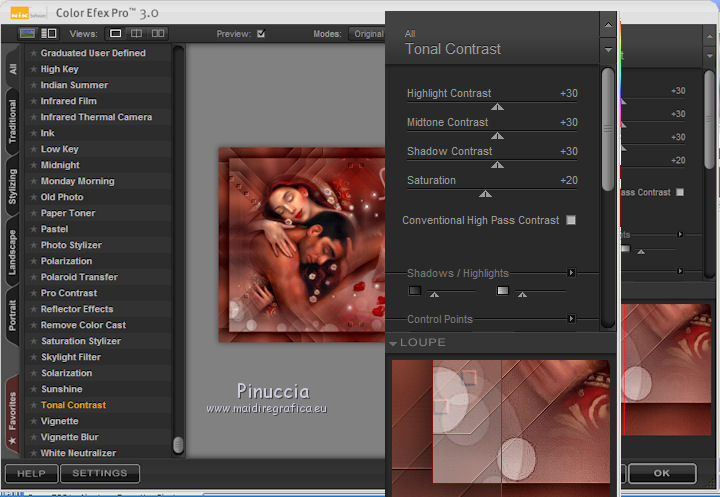Toggle favorite star for Old Photo

34,197
